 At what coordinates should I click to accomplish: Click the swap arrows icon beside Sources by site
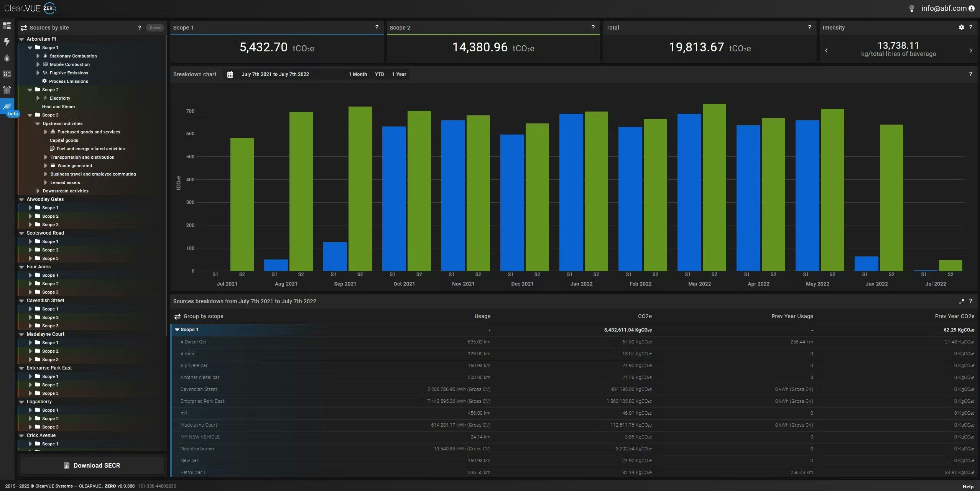click(x=23, y=28)
